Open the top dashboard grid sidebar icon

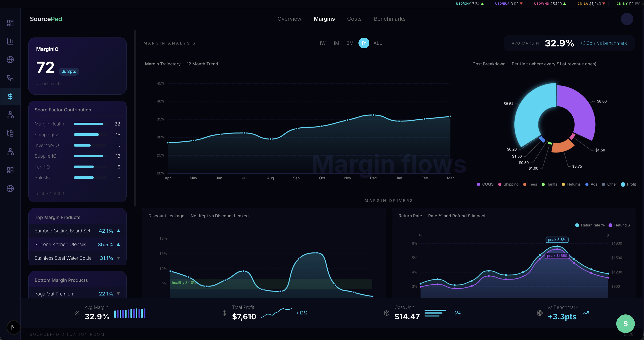pos(10,23)
